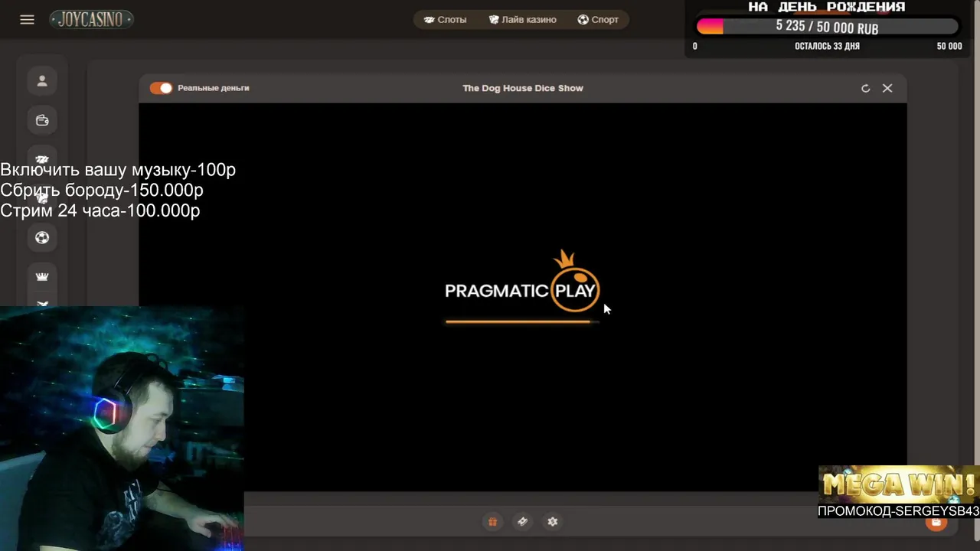Click the Pragmatic Play logo
The width and height of the screenshot is (980, 551).
(x=522, y=281)
